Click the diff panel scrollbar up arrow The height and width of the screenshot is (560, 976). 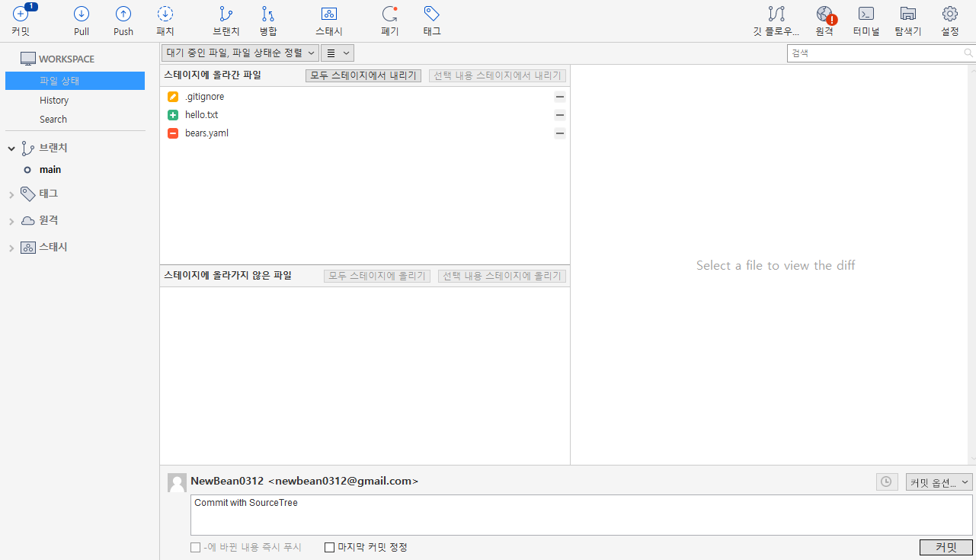point(972,69)
